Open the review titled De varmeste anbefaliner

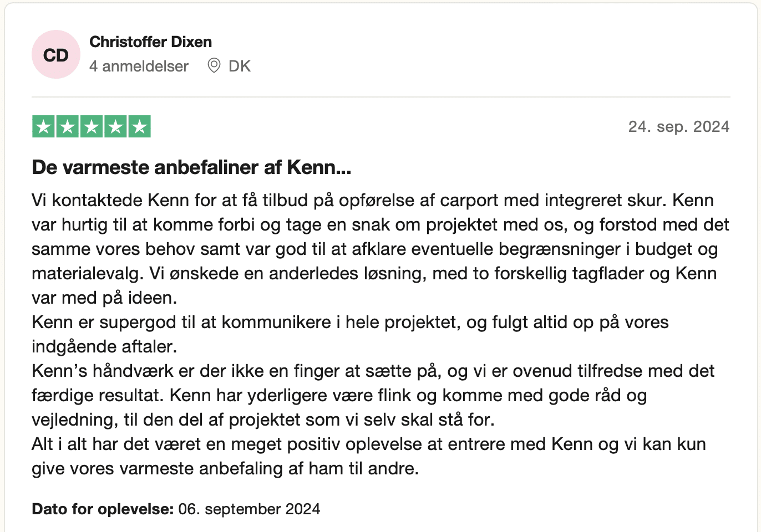point(191,167)
